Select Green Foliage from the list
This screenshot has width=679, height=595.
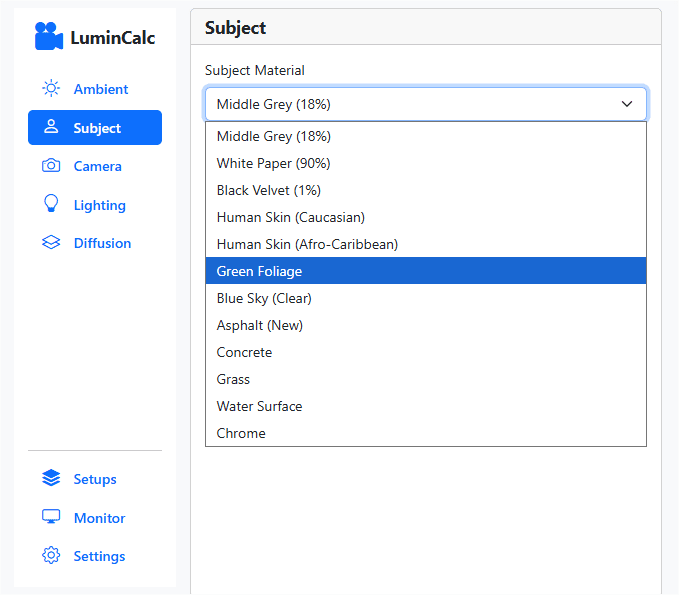426,271
